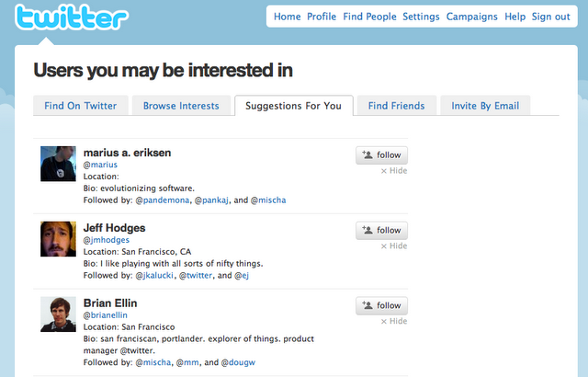Open the Campaigns navigation link
The width and height of the screenshot is (588, 377).
tap(470, 17)
